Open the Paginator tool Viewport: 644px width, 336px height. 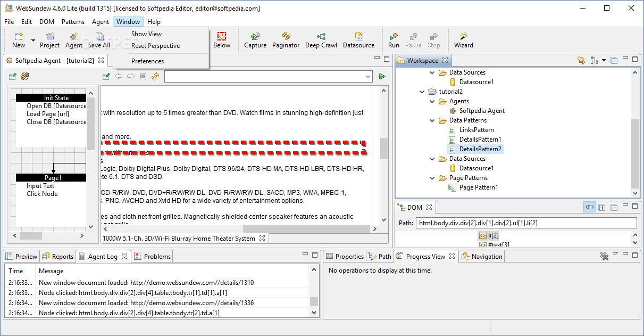coord(286,40)
